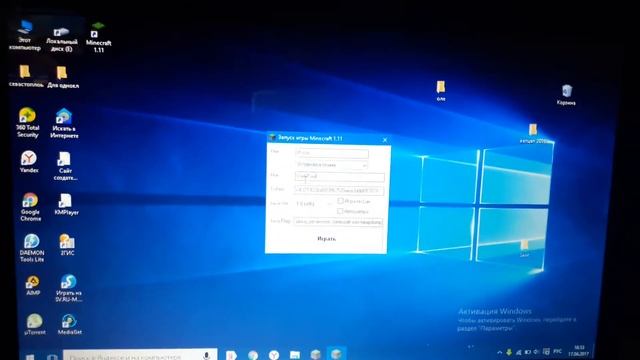
Task: Click the long parameters field below the name field
Action: (x=338, y=190)
